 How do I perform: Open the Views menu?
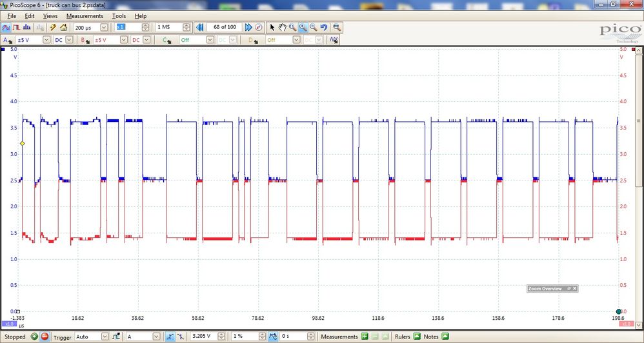pos(50,16)
